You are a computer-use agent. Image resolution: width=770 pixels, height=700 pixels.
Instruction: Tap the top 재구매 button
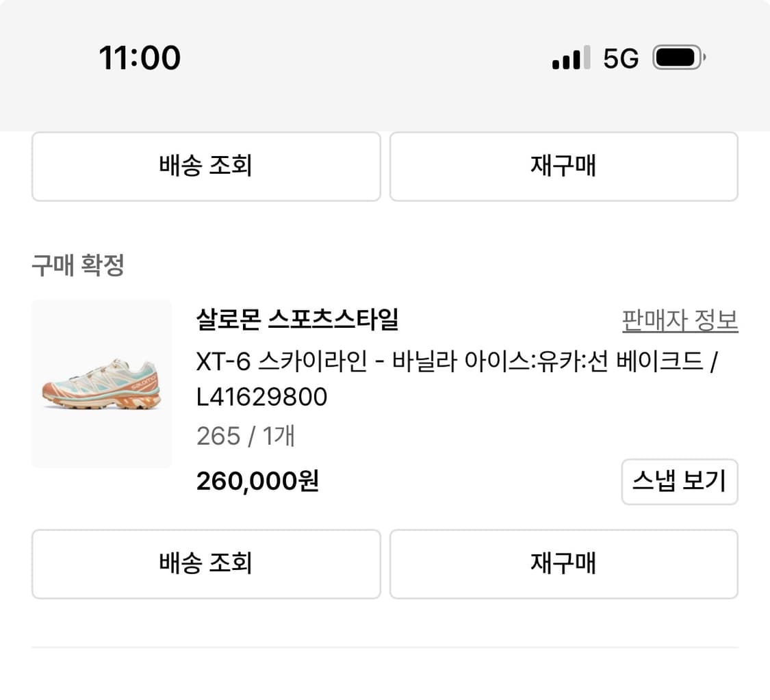point(563,166)
